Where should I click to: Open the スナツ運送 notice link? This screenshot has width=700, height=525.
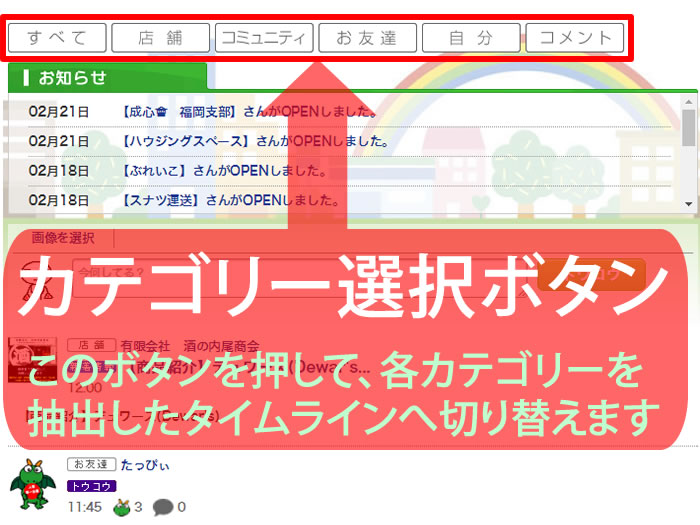point(163,200)
